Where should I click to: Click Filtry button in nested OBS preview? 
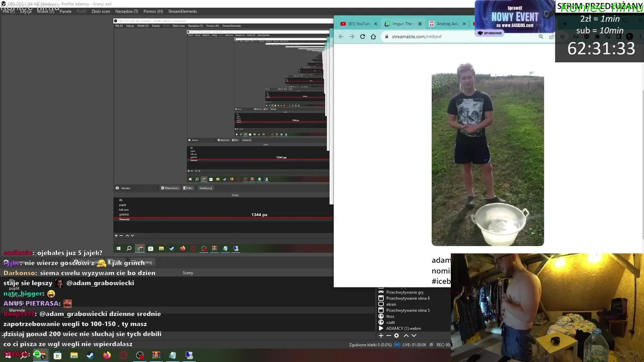(188, 188)
